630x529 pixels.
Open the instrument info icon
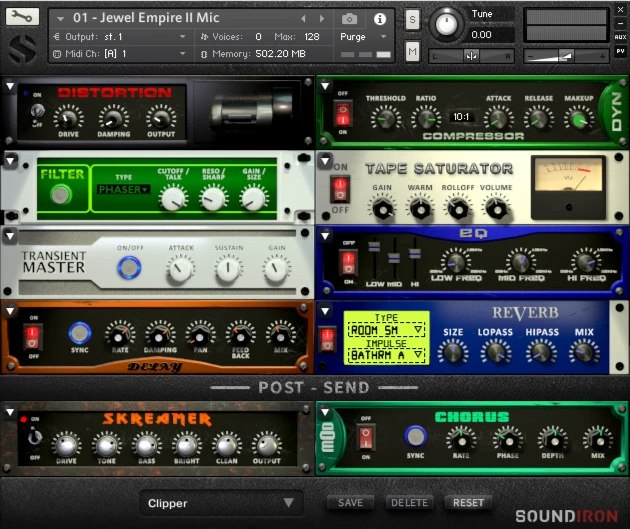380,19
